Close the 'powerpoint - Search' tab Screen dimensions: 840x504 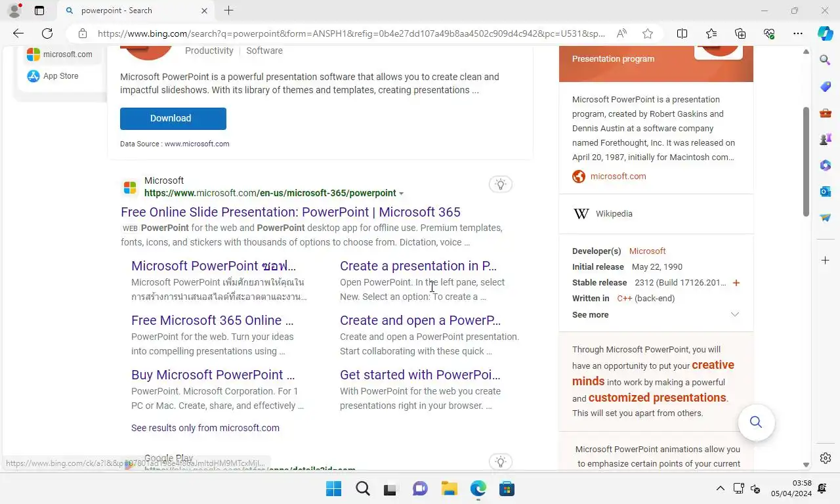click(204, 10)
